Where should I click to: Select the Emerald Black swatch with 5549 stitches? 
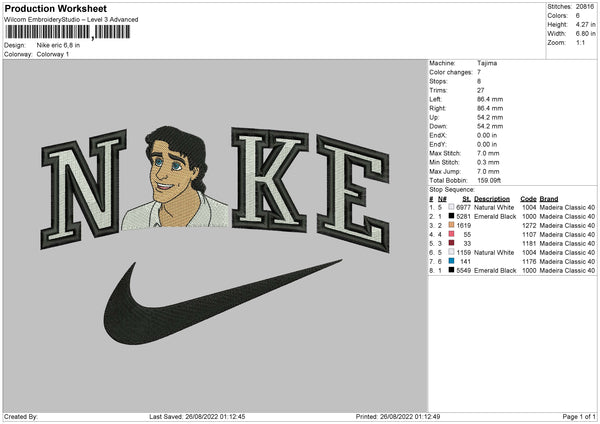tap(451, 270)
